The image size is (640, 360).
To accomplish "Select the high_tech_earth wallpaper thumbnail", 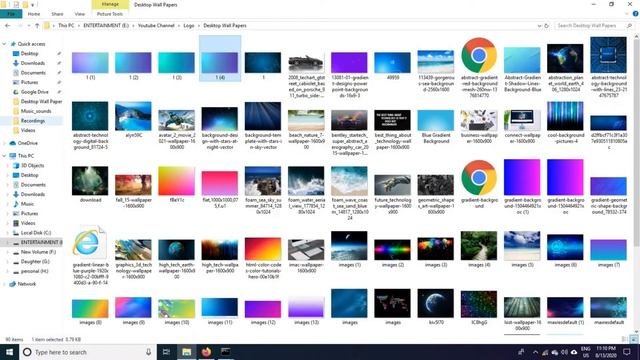I will coord(176,250).
